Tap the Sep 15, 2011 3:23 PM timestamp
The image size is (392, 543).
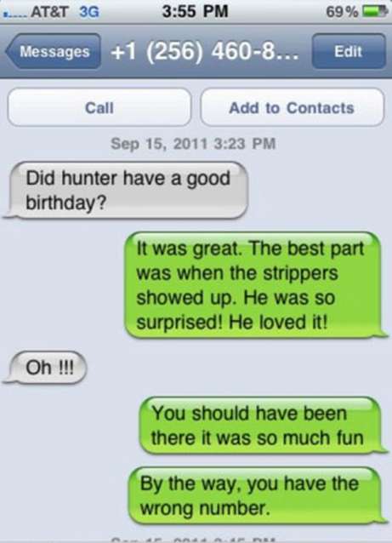[x=193, y=144]
